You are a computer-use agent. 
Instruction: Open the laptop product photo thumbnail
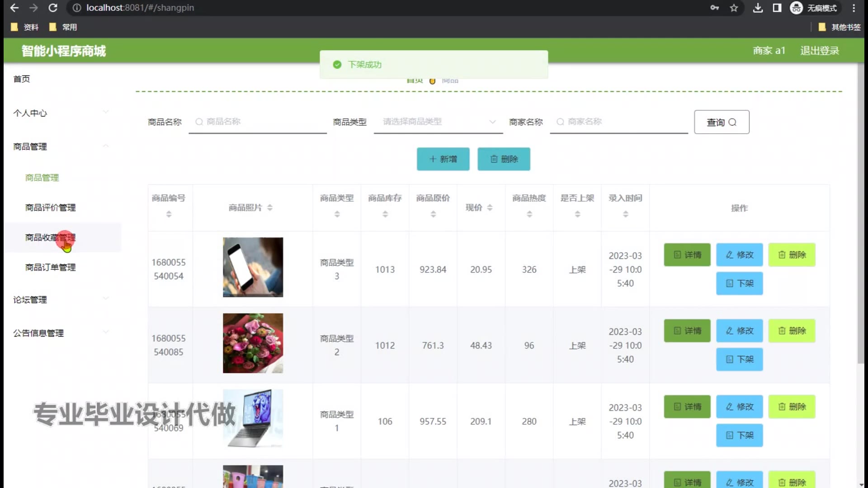click(253, 418)
